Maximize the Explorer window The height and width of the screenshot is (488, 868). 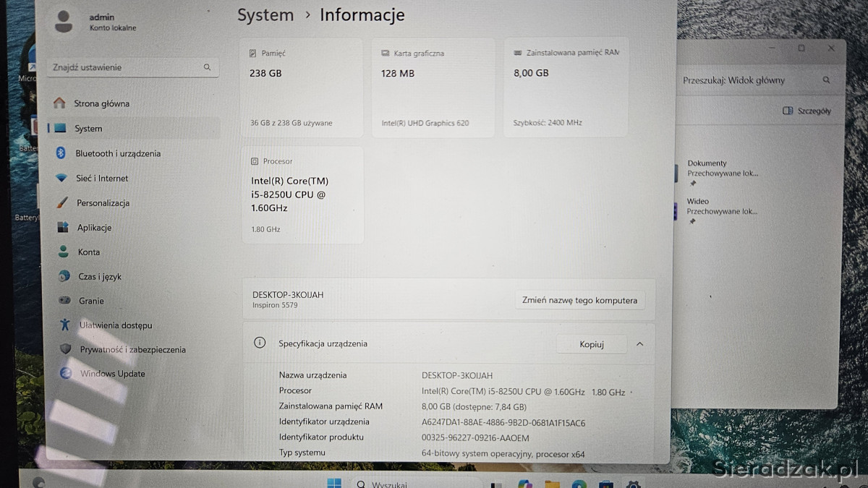[x=801, y=48]
